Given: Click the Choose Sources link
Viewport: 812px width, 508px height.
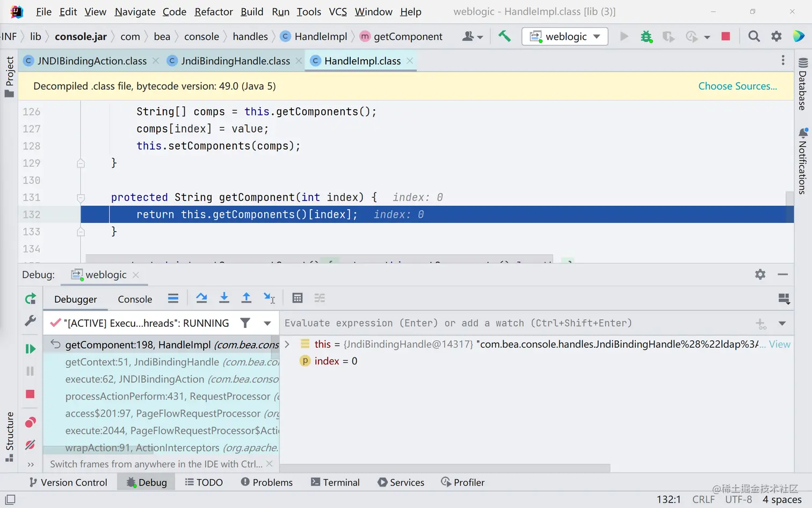Looking at the screenshot, I should 737,86.
